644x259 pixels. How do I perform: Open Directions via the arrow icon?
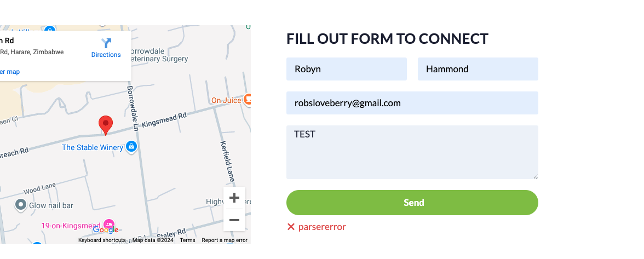106,44
